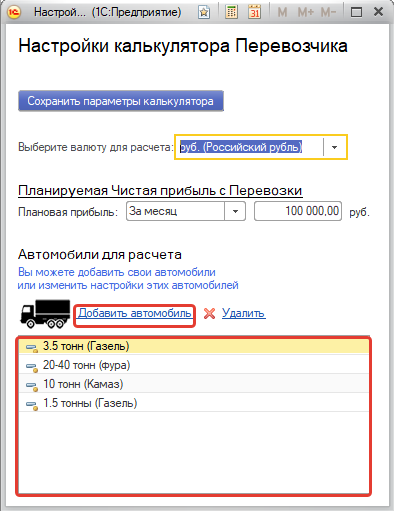
Task: Select the 10 тонн (Камаз) row
Action: click(194, 384)
